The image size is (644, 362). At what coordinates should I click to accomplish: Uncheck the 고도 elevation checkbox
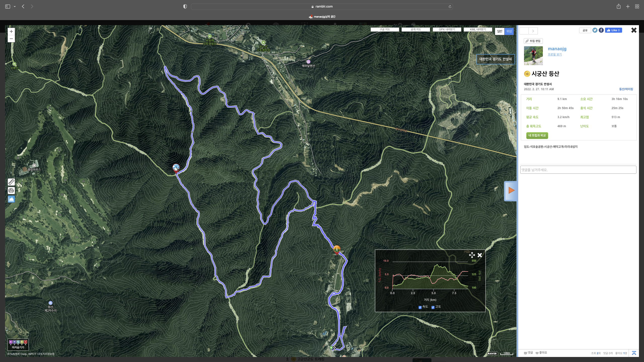(433, 307)
